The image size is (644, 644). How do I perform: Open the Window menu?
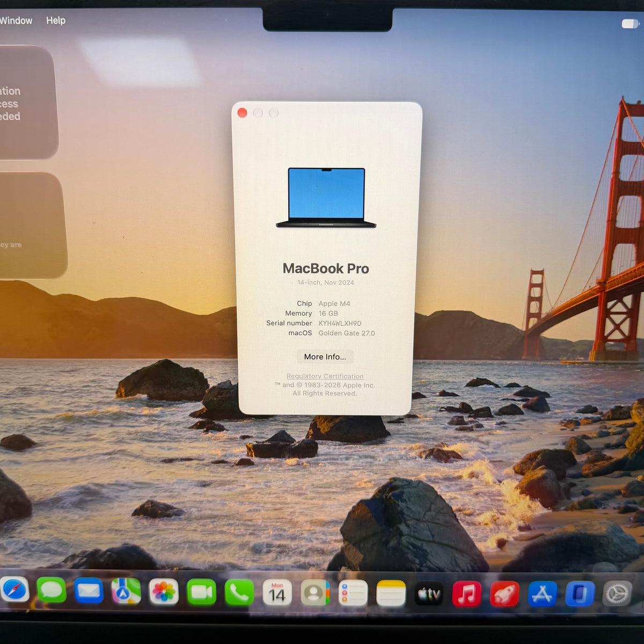point(16,20)
